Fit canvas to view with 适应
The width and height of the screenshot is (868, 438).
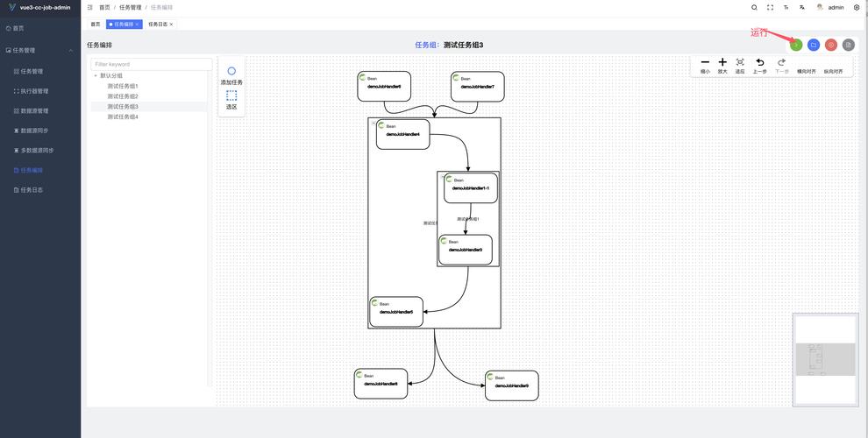[x=740, y=65]
